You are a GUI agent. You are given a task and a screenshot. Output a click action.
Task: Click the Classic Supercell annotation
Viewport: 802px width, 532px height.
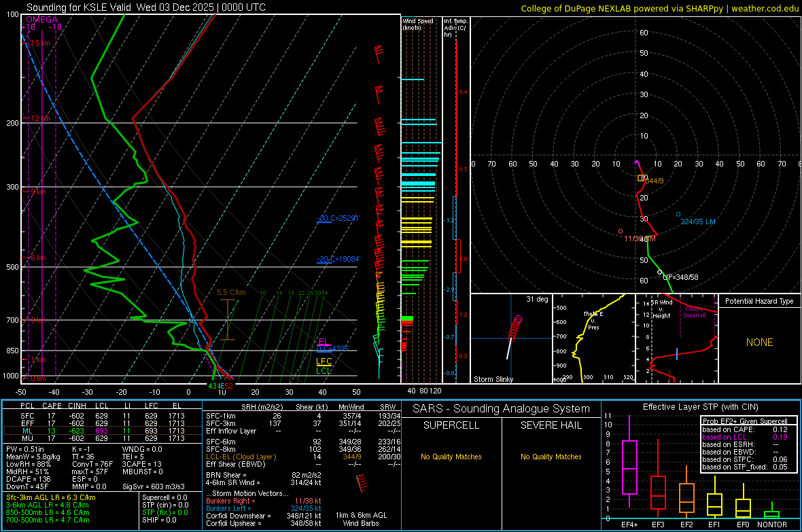click(x=695, y=312)
